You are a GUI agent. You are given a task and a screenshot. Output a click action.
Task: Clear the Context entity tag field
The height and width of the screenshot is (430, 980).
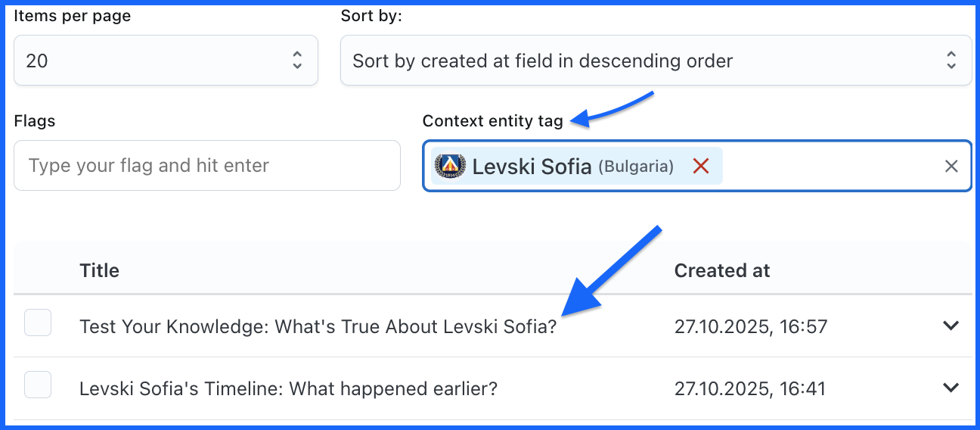pyautogui.click(x=951, y=166)
